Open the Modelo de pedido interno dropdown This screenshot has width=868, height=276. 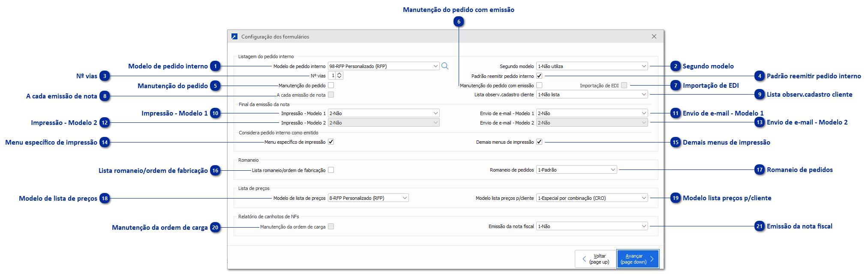[x=384, y=66]
